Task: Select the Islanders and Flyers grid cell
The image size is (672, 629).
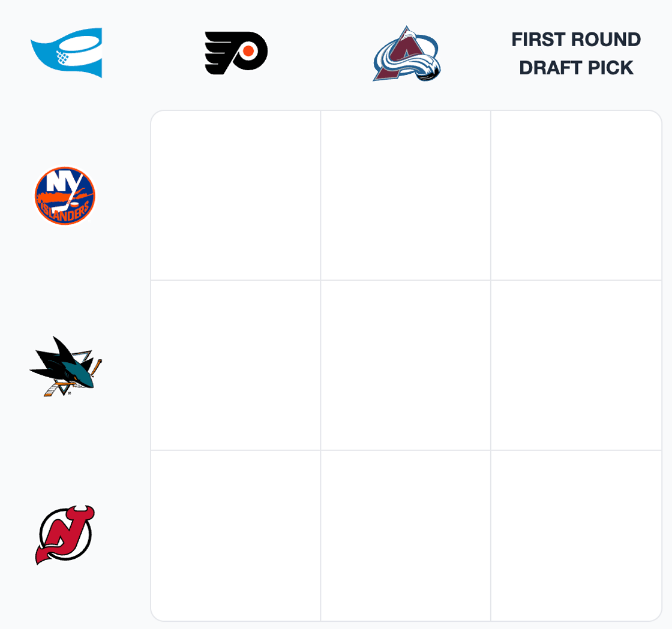Action: (235, 195)
